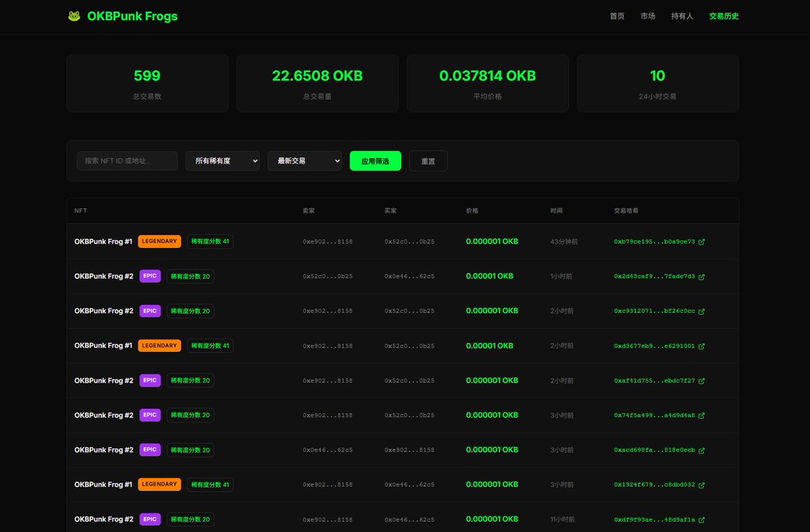Open external link icon for hash 0x1924f679...c8dbd032
The image size is (810, 532).
[701, 485]
